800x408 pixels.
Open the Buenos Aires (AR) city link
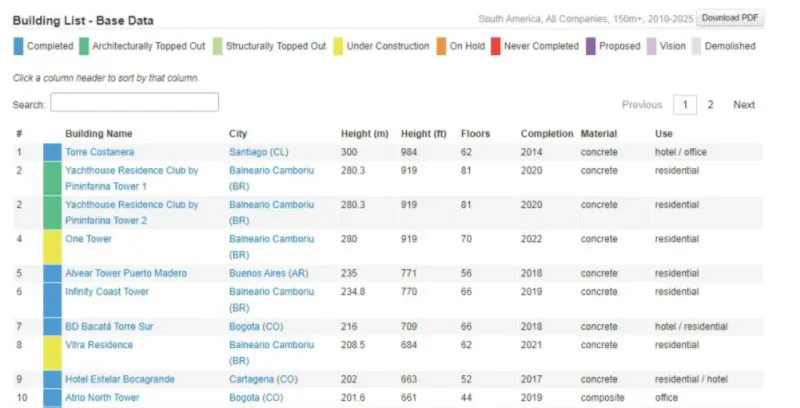(x=268, y=273)
